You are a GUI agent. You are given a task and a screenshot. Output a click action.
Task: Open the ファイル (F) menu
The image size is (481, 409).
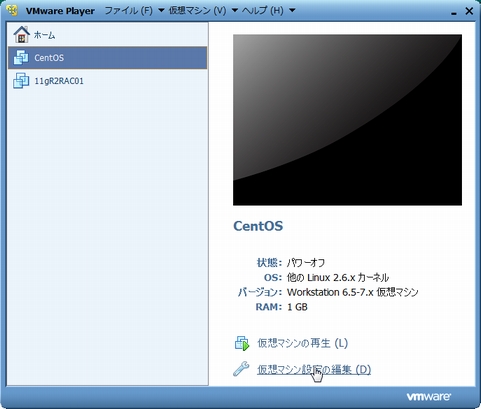click(x=128, y=11)
